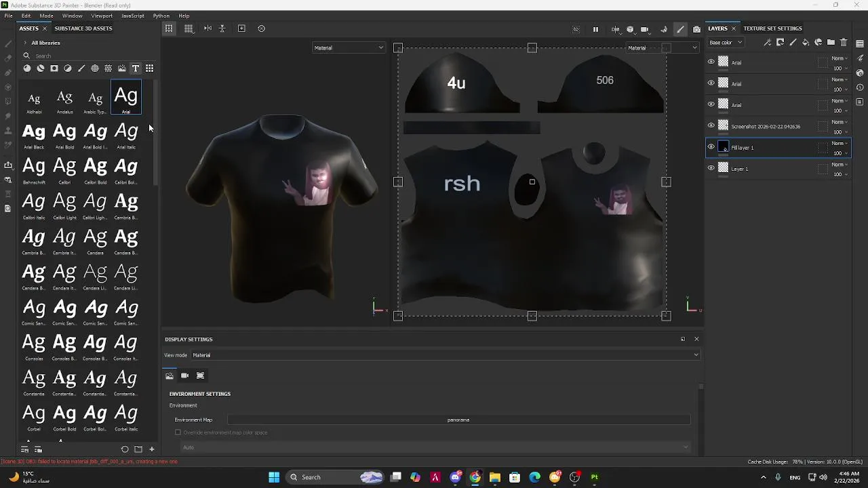868x488 pixels.
Task: Open the History panel clock icon
Action: pos(860,87)
